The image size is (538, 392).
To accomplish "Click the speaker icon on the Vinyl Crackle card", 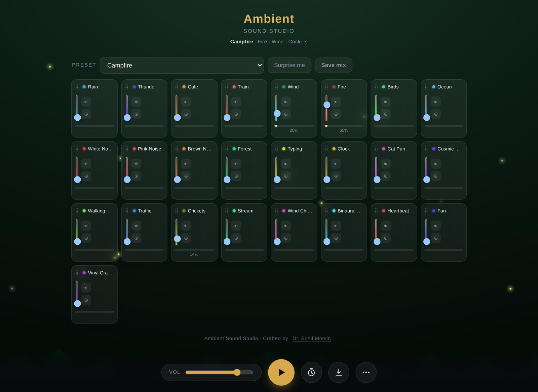I will (x=86, y=288).
